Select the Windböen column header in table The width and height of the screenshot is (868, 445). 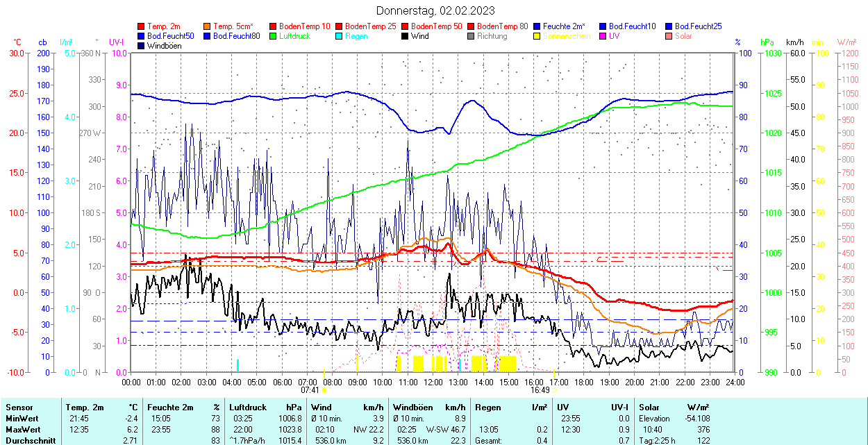tap(412, 407)
